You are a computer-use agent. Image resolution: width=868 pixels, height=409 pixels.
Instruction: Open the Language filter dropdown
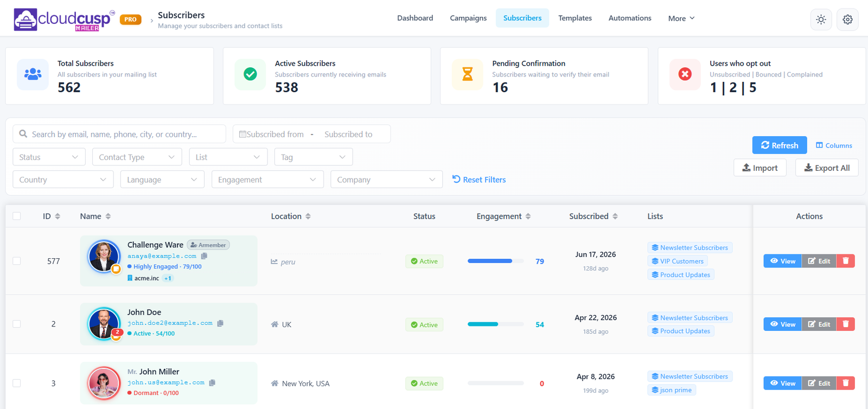tap(162, 180)
